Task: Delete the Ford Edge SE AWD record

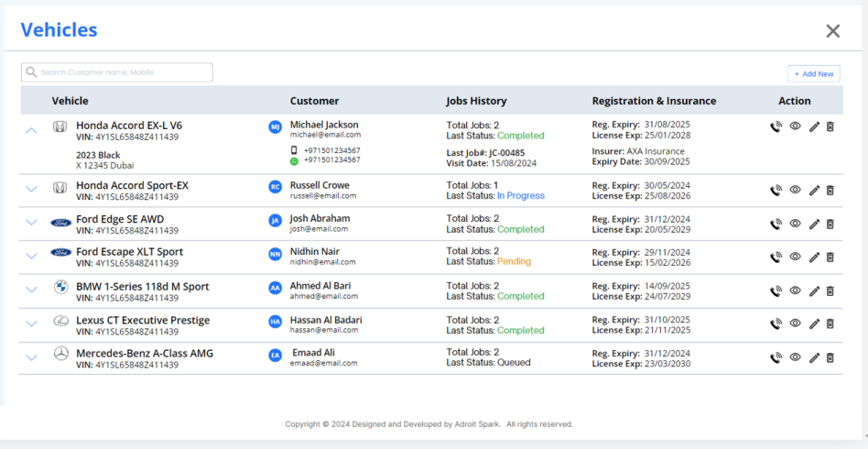Action: coord(830,224)
